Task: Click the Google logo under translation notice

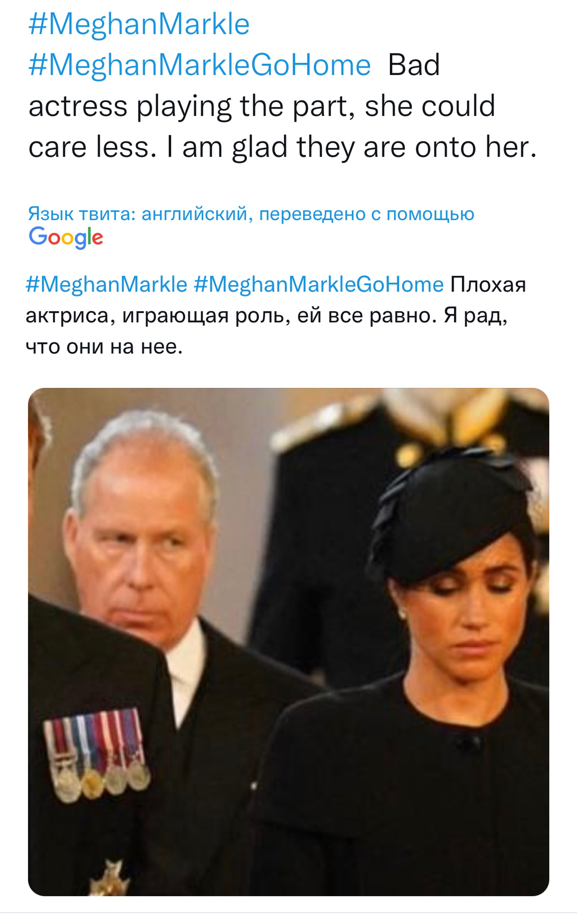Action: (66, 237)
